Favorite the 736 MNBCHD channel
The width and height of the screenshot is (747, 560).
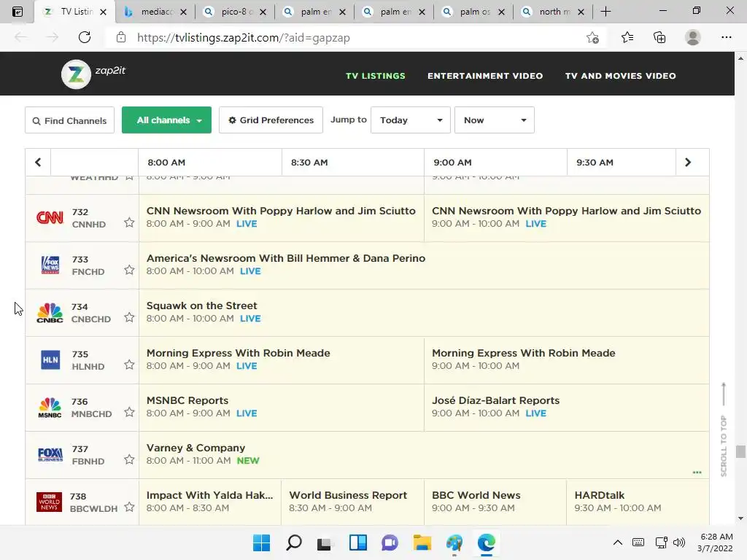coord(129,412)
